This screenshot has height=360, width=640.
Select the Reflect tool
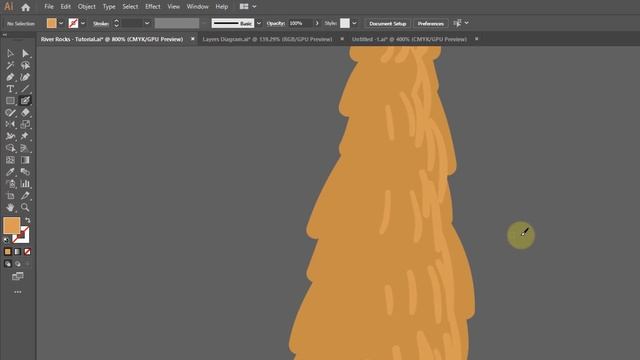(10, 124)
